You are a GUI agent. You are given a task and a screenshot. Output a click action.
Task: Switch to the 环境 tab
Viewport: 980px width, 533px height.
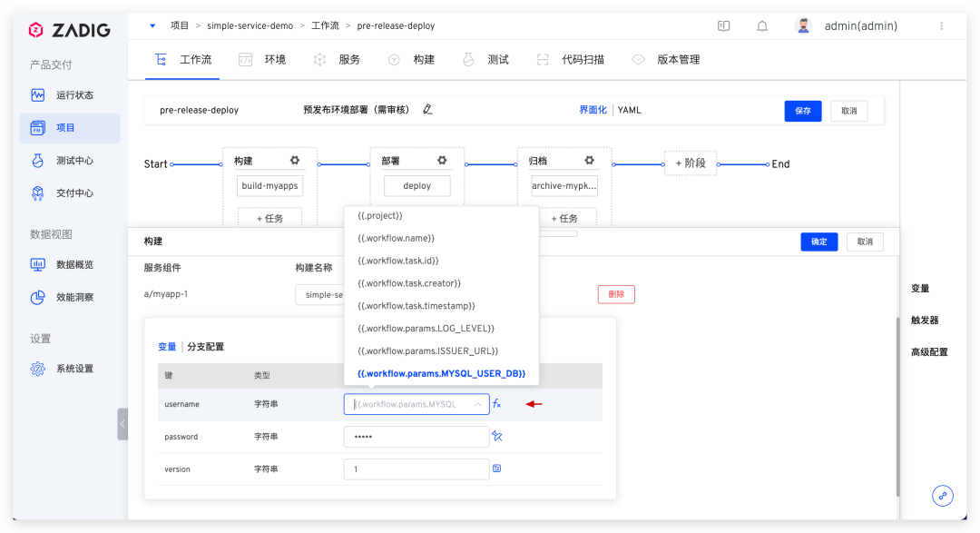point(262,59)
